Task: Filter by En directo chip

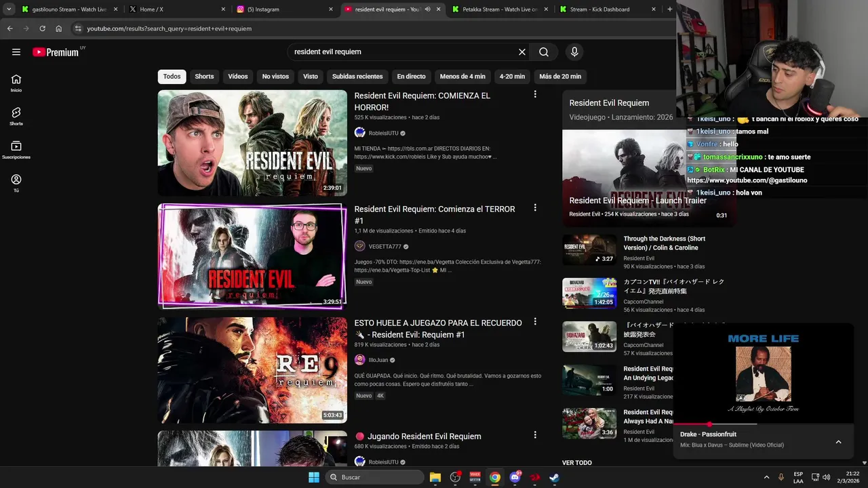Action: click(x=412, y=77)
